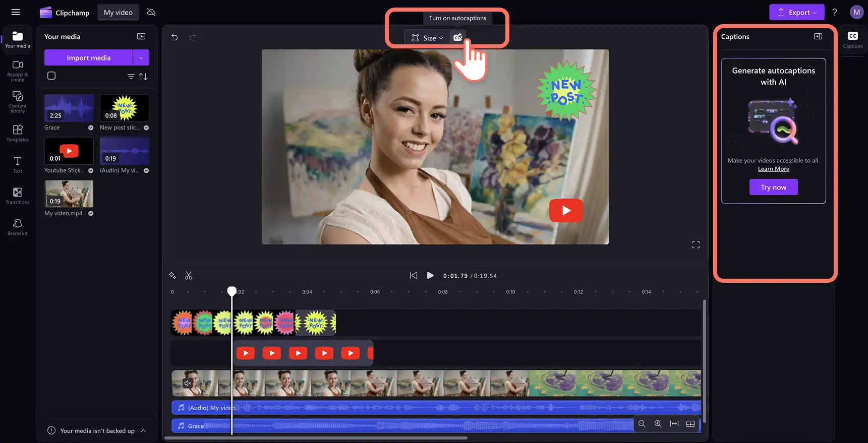The image size is (868, 443).
Task: Sort media with the arrows icon
Action: point(143,76)
